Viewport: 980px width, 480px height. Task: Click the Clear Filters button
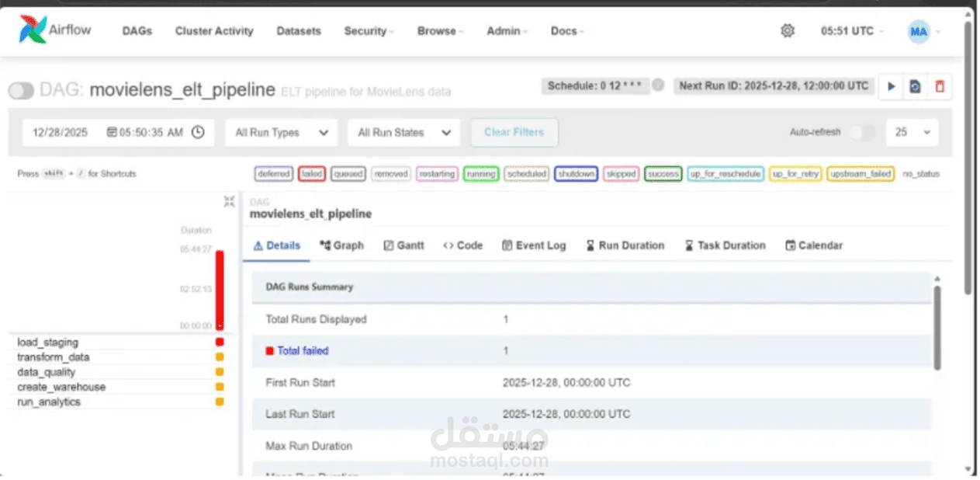pos(514,132)
